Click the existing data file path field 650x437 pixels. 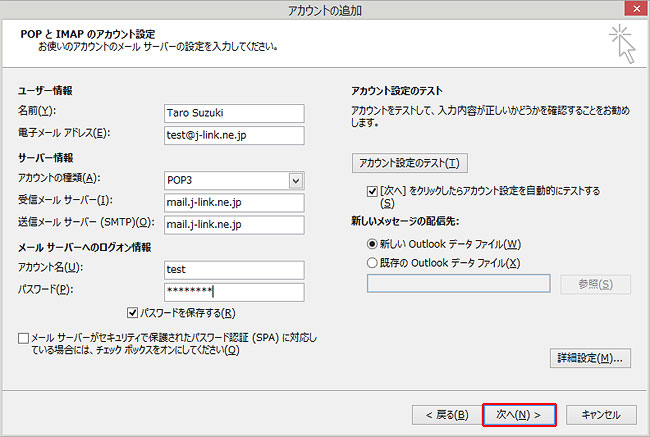(458, 284)
